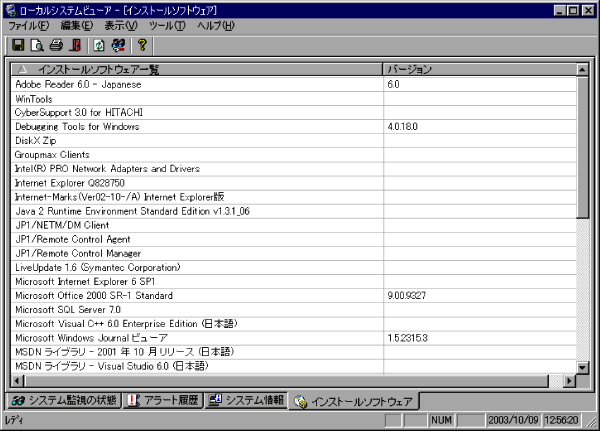600x431 pixels.
Task: Click the date 2003/10/09 in status bar
Action: (514, 420)
